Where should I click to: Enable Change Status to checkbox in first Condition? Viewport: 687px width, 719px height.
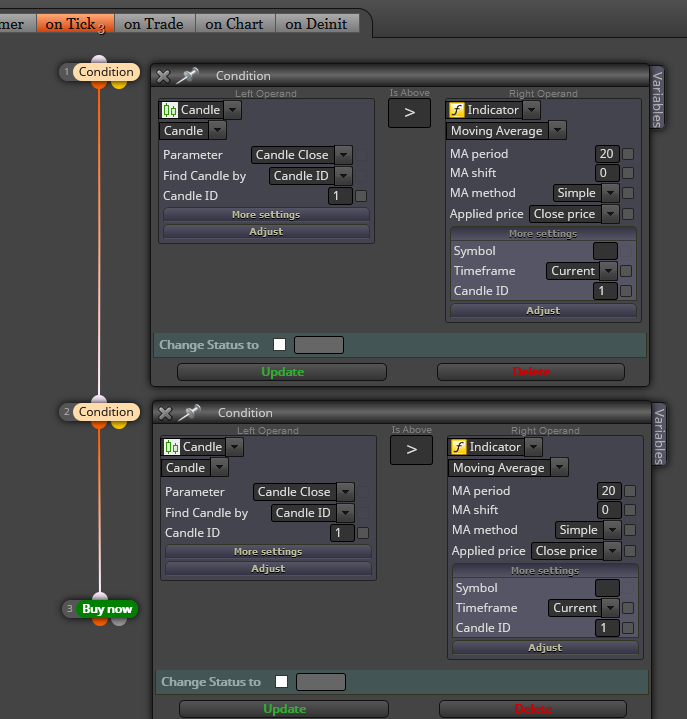[x=279, y=345]
